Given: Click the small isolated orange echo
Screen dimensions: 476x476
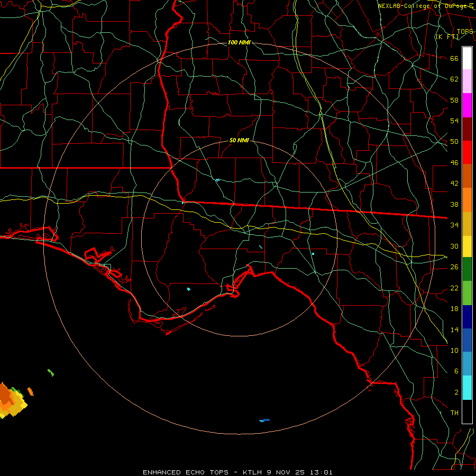Looking at the screenshot, I should tap(30, 391).
